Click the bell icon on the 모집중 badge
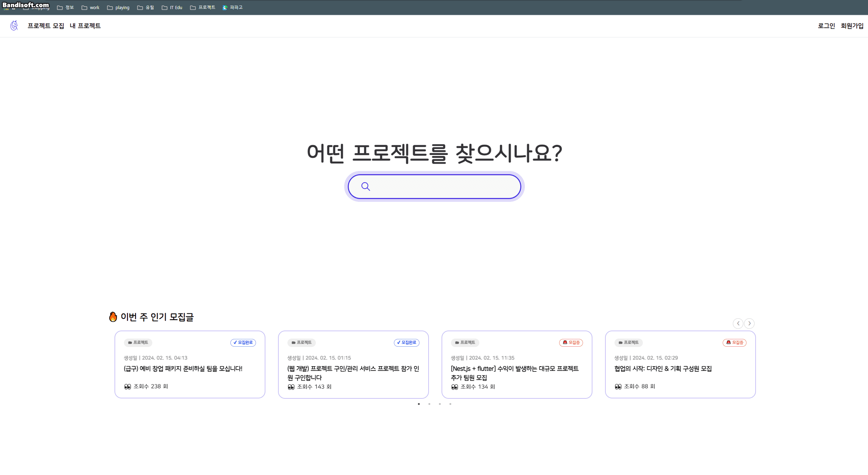The height and width of the screenshot is (475, 868). click(x=564, y=343)
